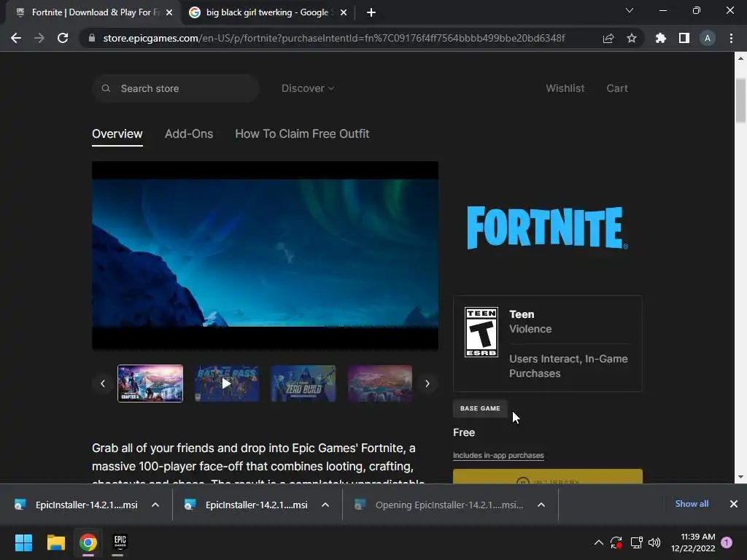Select the Overview tab

pyautogui.click(x=117, y=134)
